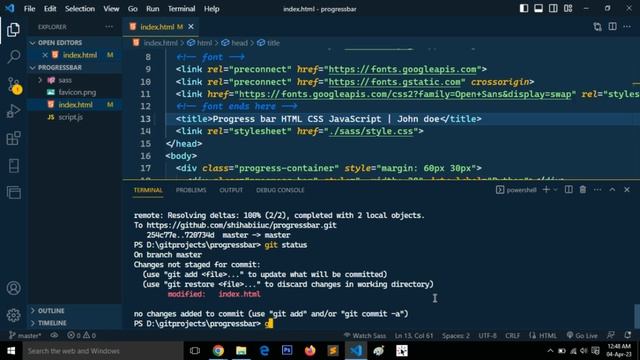
Task: Click errors and warnings count in status bar
Action: [x=82, y=336]
